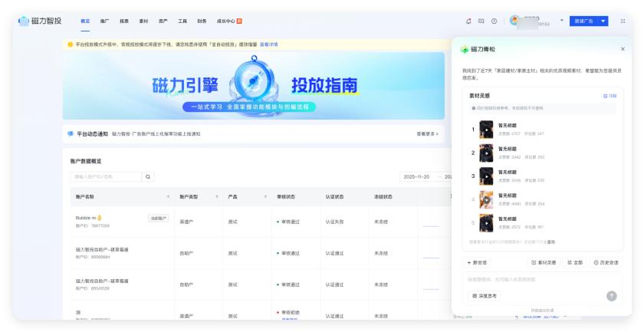644x332 pixels.
Task: Click the 账户ID: 85041029 text
Action: point(93,288)
